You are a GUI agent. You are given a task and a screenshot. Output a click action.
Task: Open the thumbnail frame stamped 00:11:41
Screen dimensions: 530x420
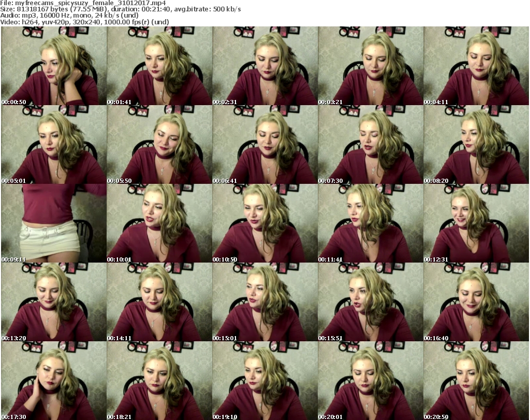pyautogui.click(x=371, y=224)
